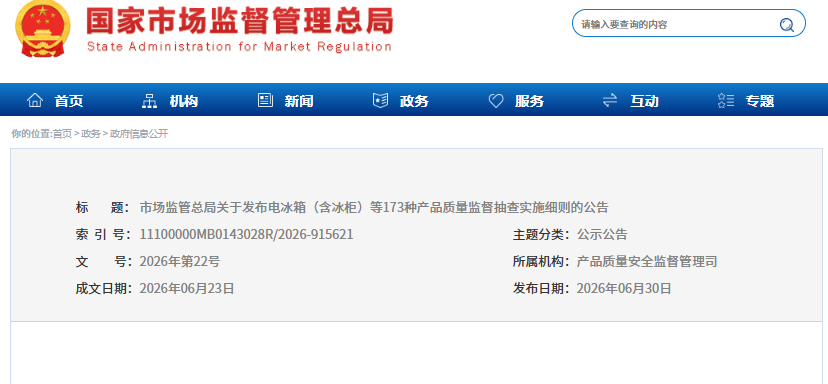Follow the 首页 breadcrumb link
Viewport: 828px width, 384px height.
62,134
